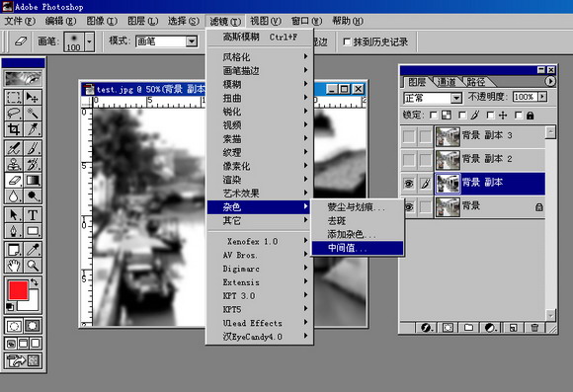Select the Dodge tool

click(x=33, y=196)
